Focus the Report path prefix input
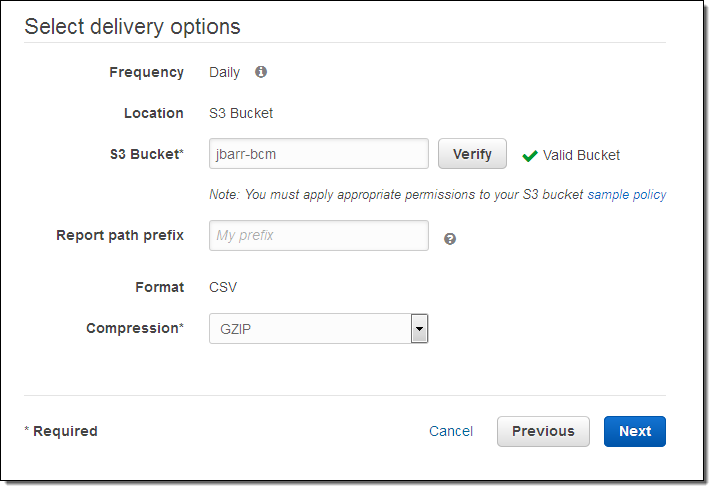 (319, 235)
